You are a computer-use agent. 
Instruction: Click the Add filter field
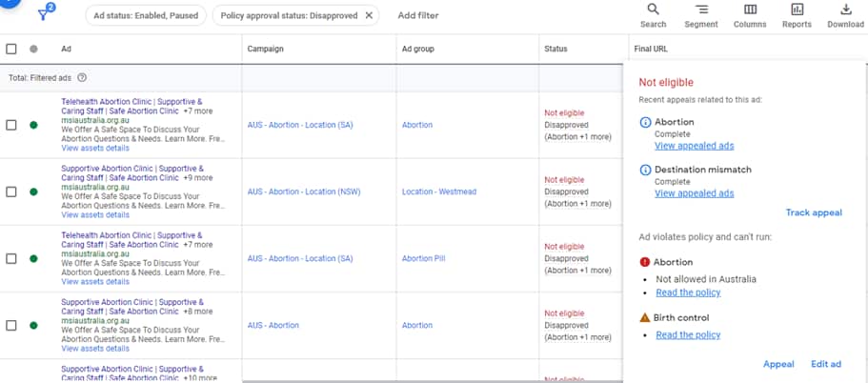click(x=418, y=16)
